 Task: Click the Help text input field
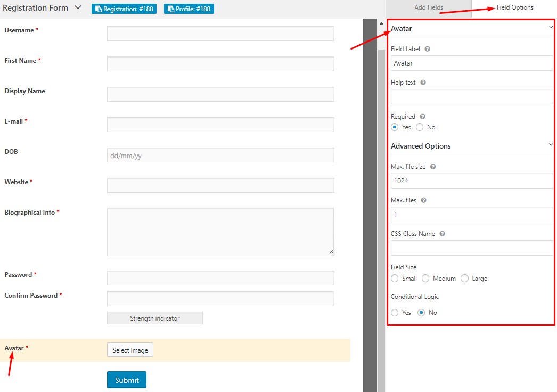point(472,96)
